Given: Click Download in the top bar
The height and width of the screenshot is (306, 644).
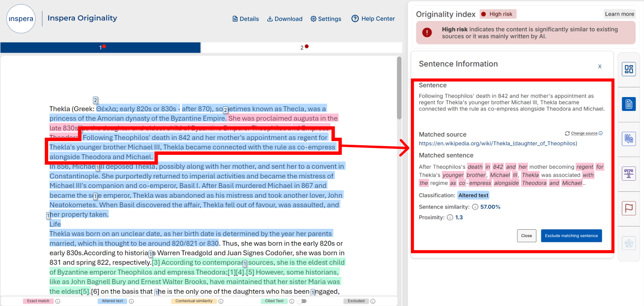Looking at the screenshot, I should click(x=285, y=19).
